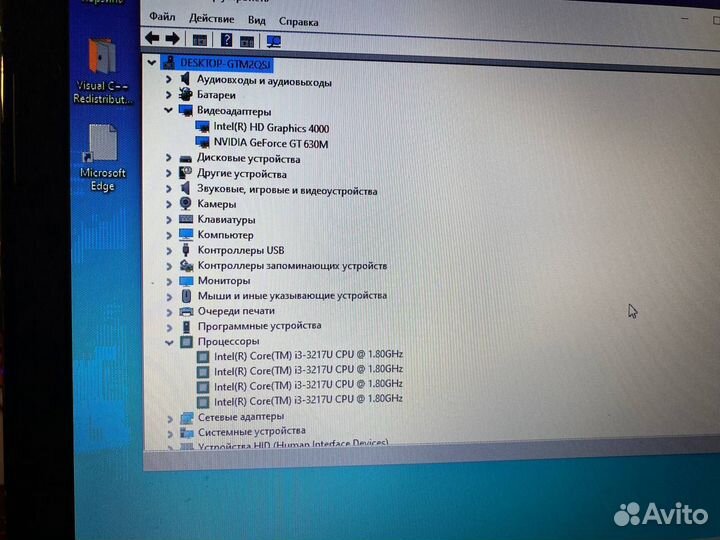Click the Back arrow toolbar button
This screenshot has width=720, height=540.
pos(152,38)
